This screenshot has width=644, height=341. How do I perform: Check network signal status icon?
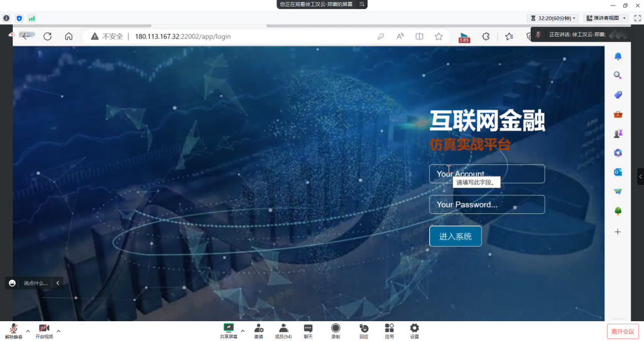coord(32,18)
